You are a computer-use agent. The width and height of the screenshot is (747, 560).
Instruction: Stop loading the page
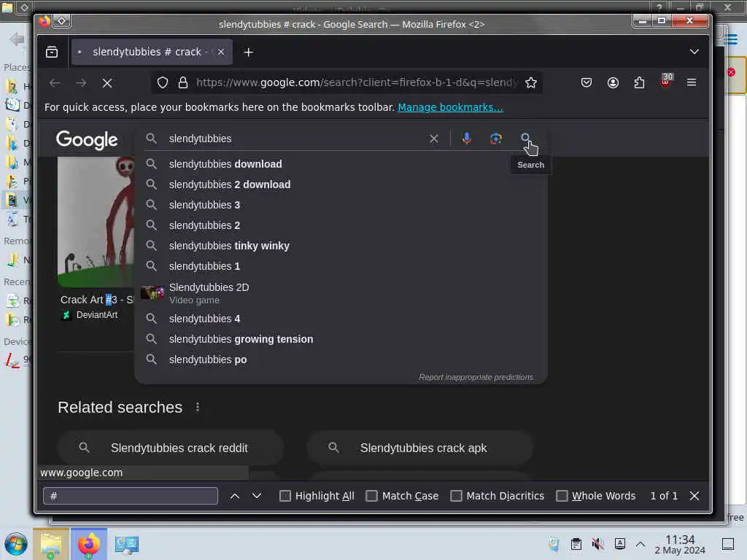[x=107, y=83]
